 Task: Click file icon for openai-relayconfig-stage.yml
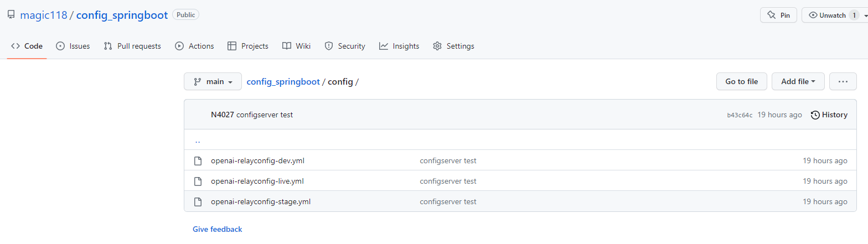click(x=198, y=202)
